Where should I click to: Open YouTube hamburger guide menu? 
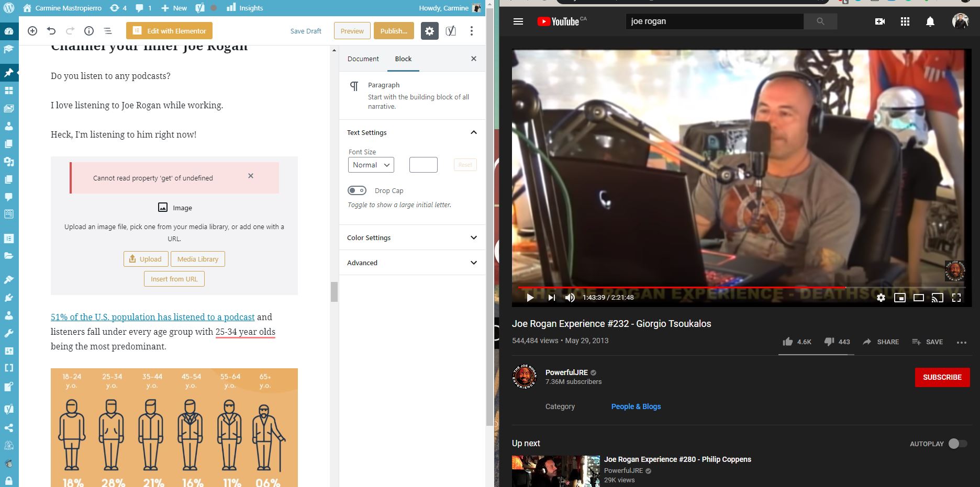(x=518, y=21)
